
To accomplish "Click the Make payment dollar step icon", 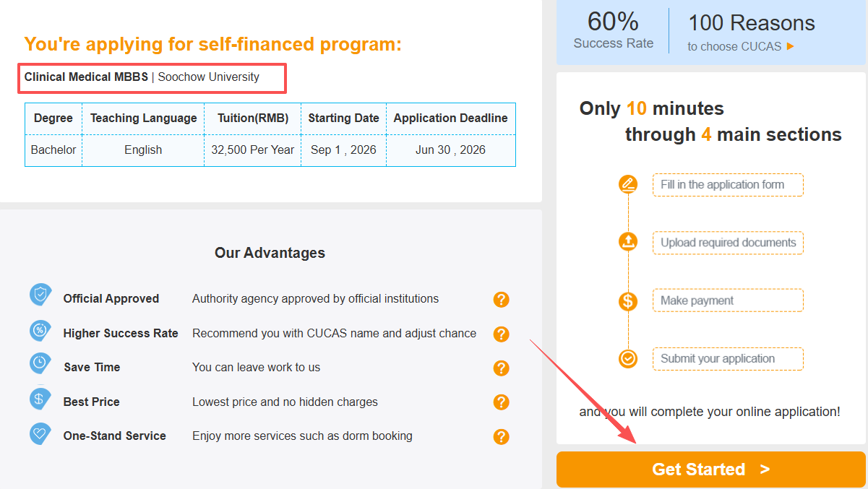I will click(x=628, y=300).
